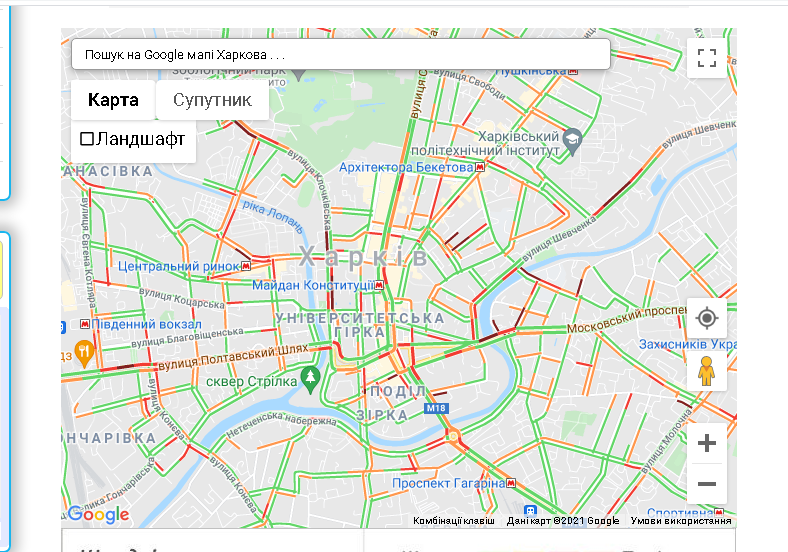Switch to the Карта map view

point(113,100)
